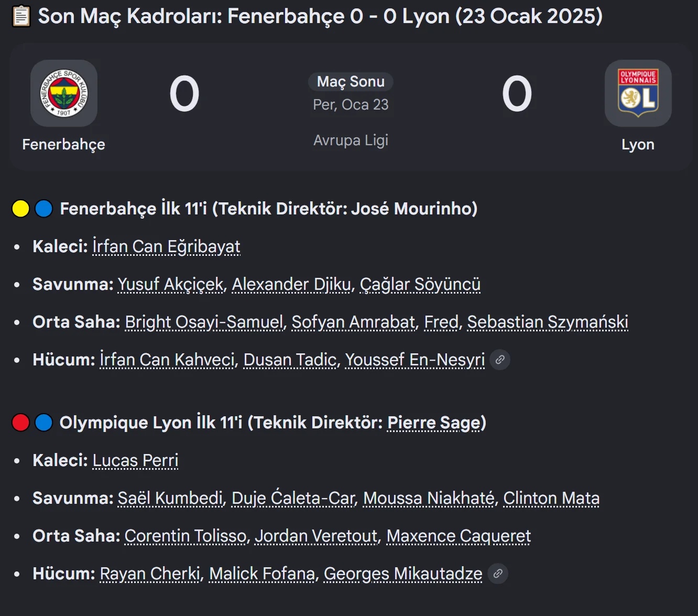Open the Sebastian Szymański link
The height and width of the screenshot is (616, 698).
click(548, 322)
